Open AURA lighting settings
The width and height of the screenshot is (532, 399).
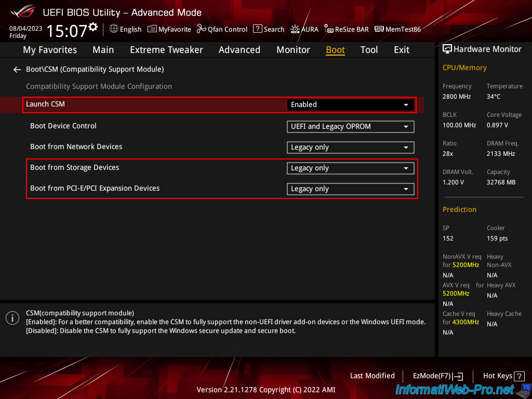pos(304,29)
